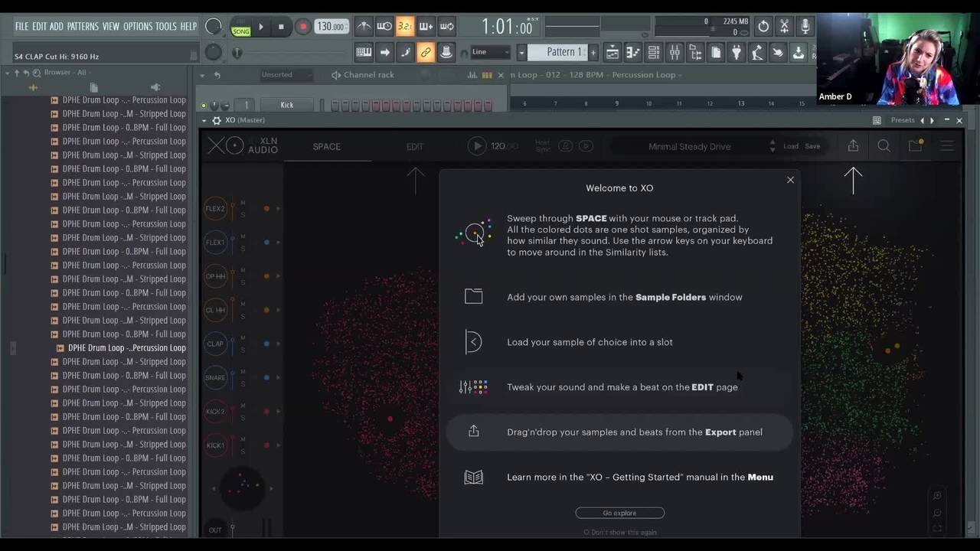This screenshot has height=551, width=980.
Task: Open the XO plugin options gear icon
Action: 217,120
